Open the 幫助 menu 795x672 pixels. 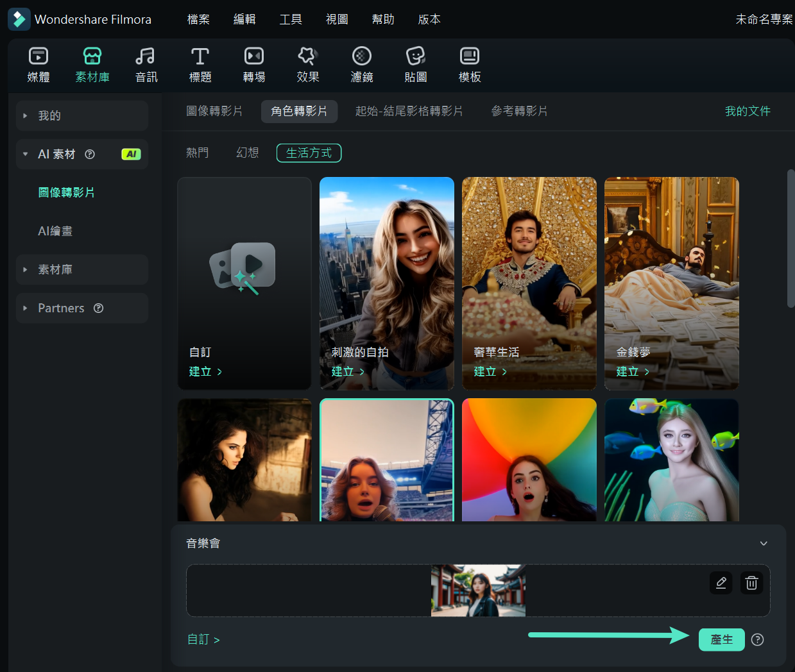click(x=383, y=19)
